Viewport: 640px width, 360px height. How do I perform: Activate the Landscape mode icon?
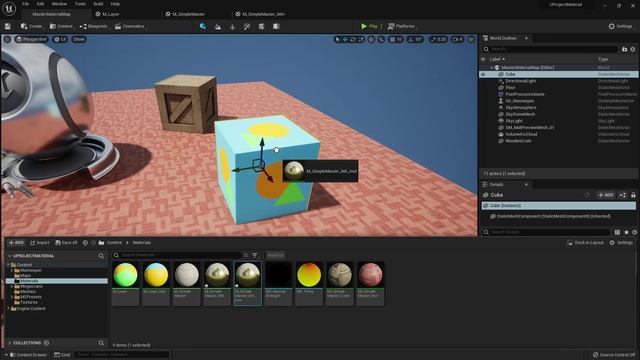(218, 27)
